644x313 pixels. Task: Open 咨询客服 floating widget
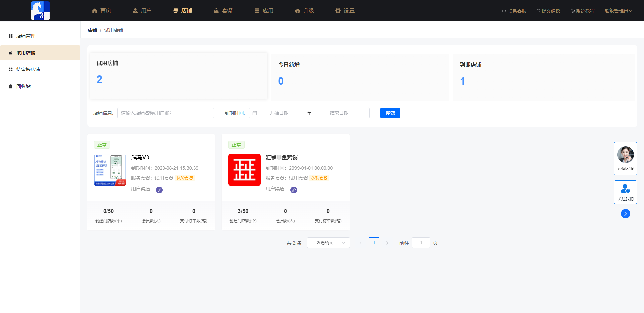pos(626,159)
